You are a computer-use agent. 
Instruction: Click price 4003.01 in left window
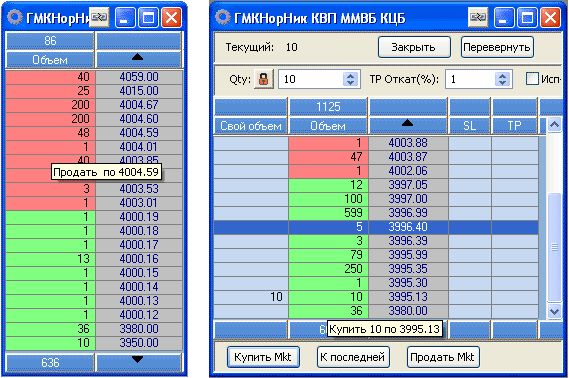point(139,203)
